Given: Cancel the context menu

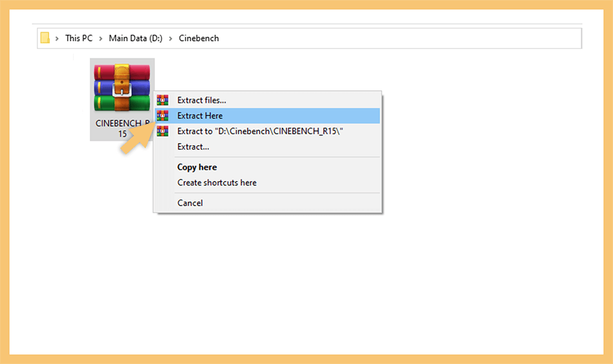Looking at the screenshot, I should (267, 203).
